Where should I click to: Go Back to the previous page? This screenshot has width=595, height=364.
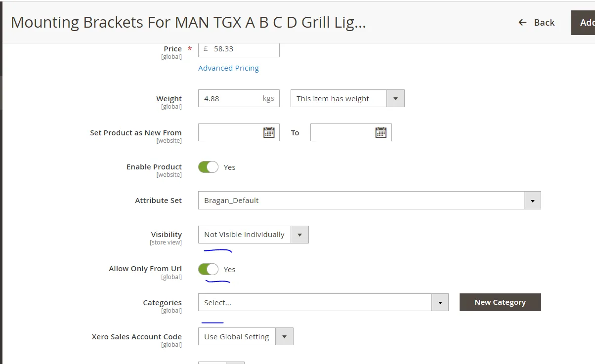click(536, 22)
